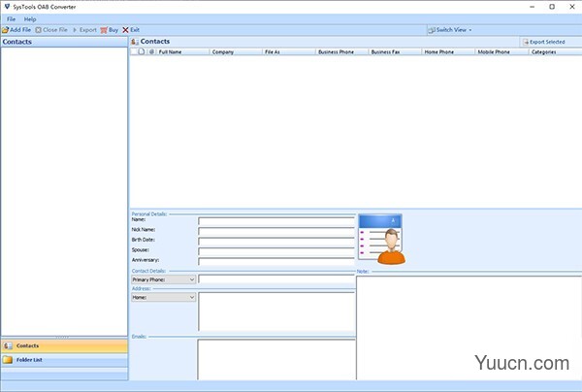The height and width of the screenshot is (392, 582).
Task: Click the Note text area
Action: (x=469, y=328)
